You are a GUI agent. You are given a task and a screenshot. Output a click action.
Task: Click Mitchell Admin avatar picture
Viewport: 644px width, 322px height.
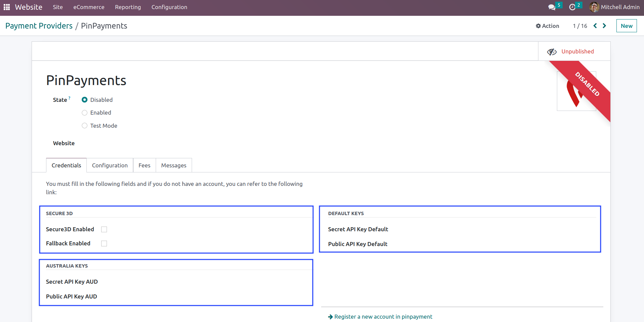pos(594,7)
